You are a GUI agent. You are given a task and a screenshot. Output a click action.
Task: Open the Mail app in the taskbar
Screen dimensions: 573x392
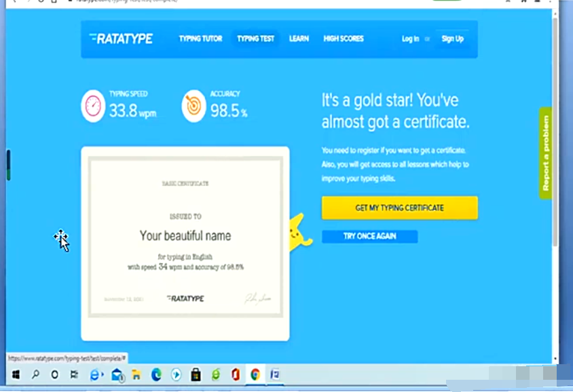(117, 374)
